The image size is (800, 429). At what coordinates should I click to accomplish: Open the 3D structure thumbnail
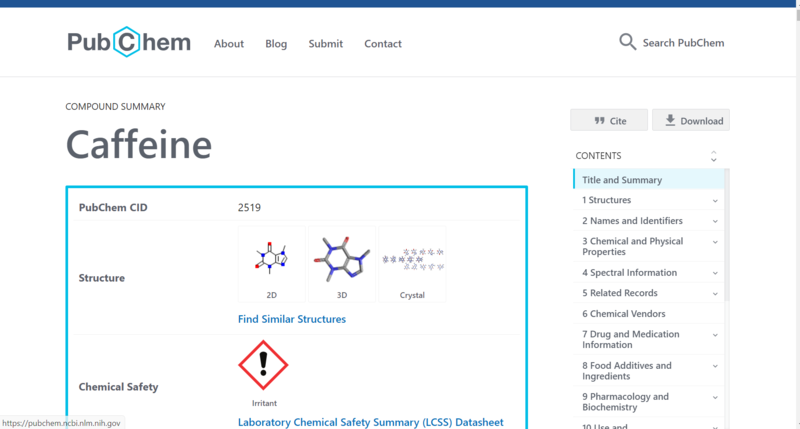[342, 263]
